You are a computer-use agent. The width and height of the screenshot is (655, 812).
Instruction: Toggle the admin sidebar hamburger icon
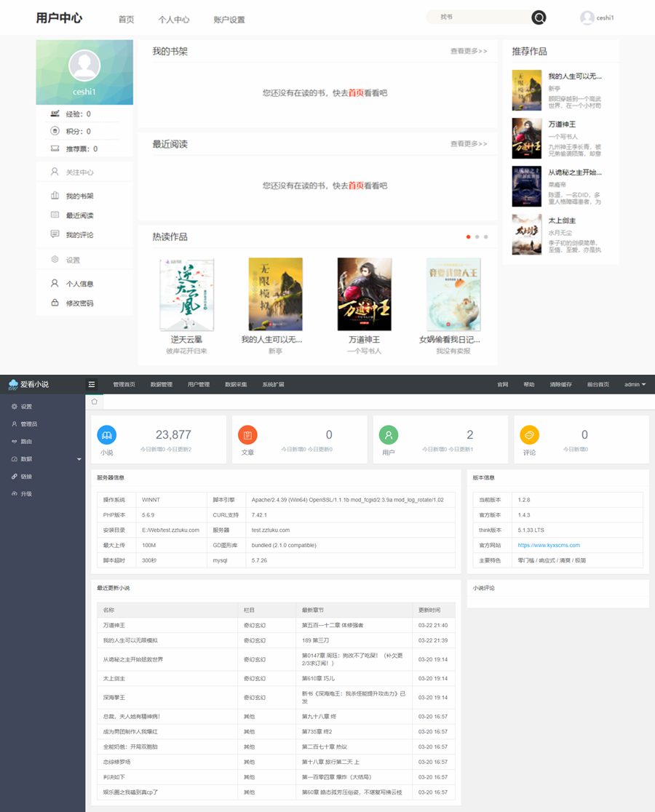pos(91,384)
